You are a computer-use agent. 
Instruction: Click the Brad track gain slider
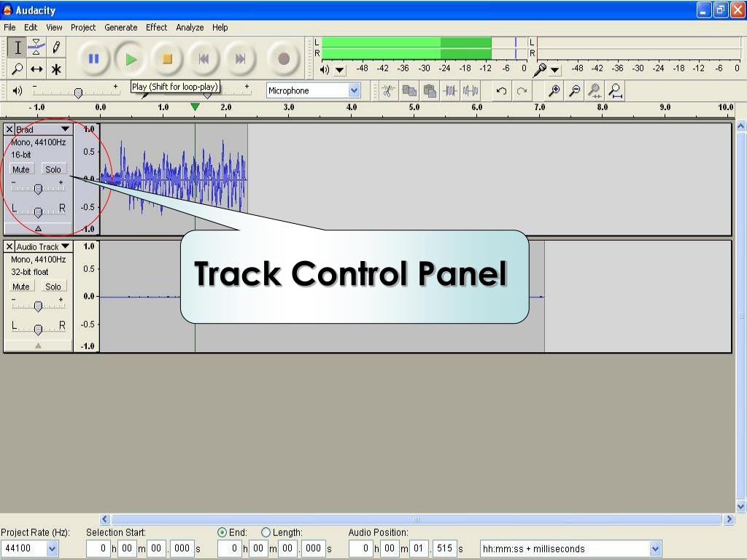click(x=38, y=189)
